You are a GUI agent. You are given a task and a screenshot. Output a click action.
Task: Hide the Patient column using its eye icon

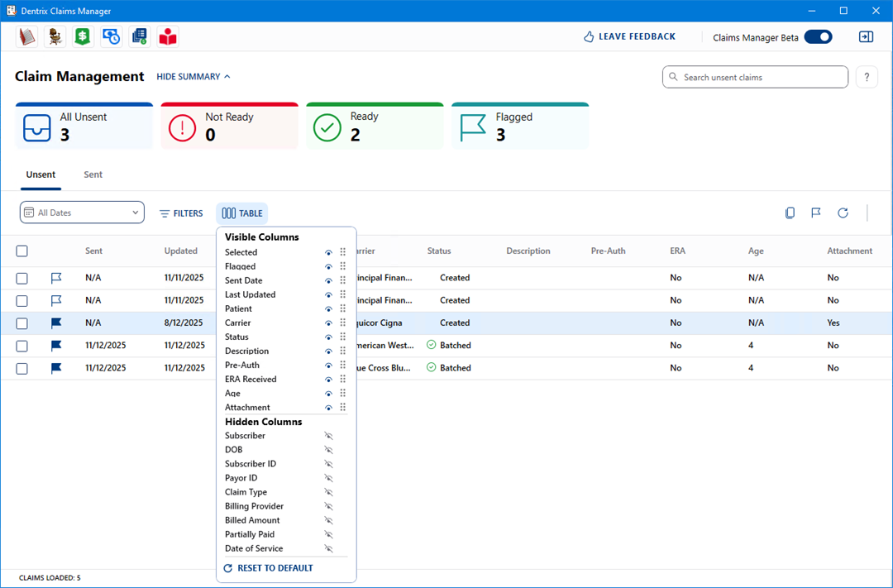point(328,309)
